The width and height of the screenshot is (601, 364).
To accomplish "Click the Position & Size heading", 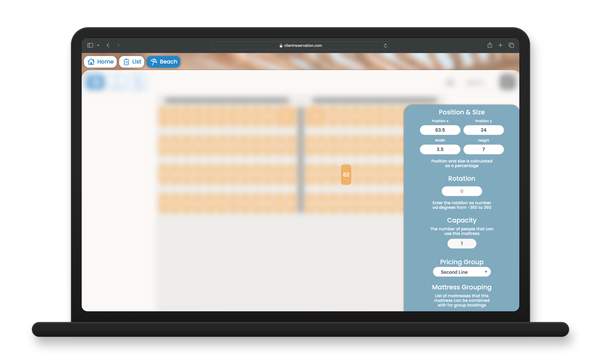I will coord(462,112).
